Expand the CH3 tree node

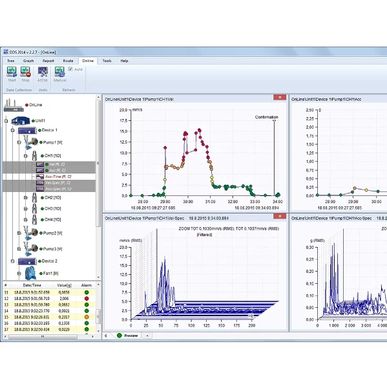point(26,209)
